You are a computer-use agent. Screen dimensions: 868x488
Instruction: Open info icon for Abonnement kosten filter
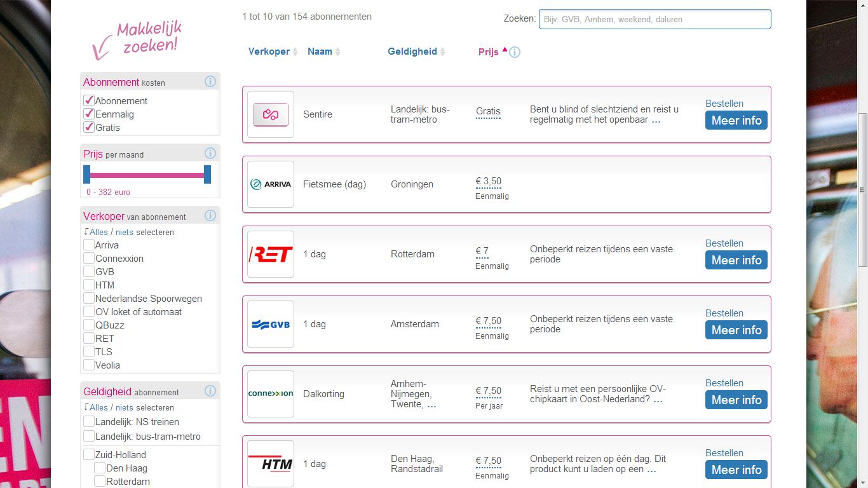click(210, 81)
